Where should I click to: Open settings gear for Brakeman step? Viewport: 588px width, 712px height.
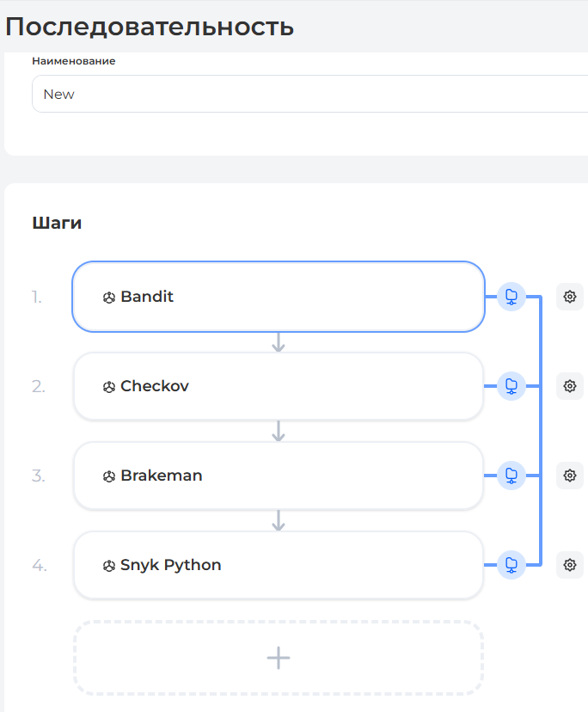tap(569, 476)
